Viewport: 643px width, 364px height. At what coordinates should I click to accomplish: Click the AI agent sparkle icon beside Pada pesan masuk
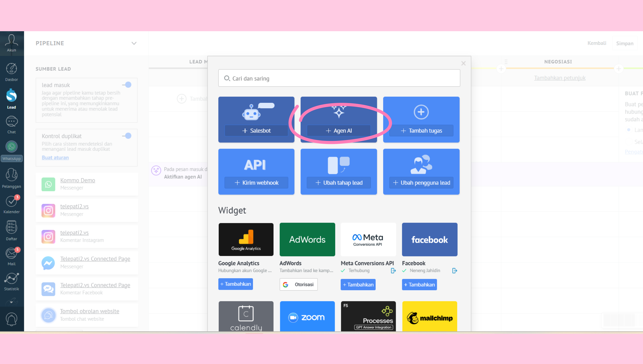pos(156,170)
